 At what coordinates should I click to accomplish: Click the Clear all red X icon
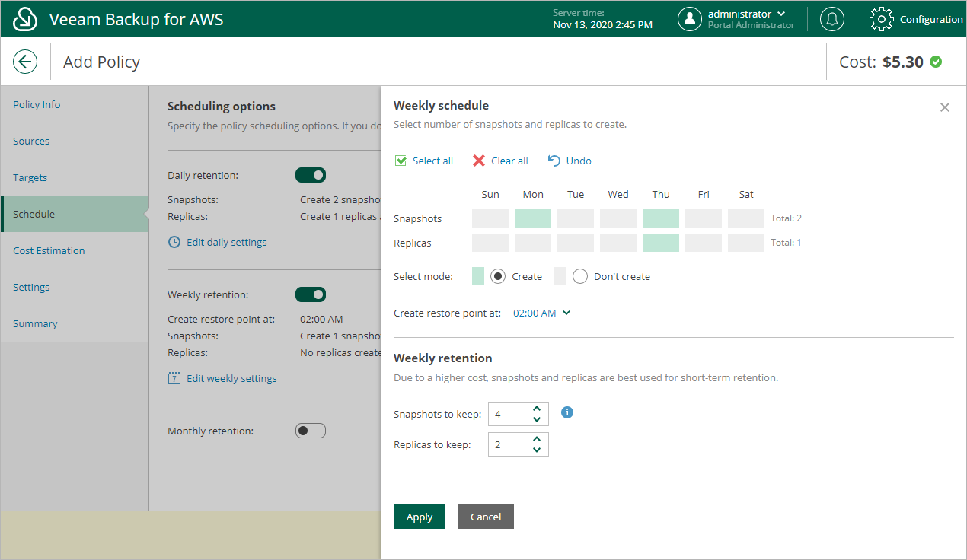tap(479, 161)
